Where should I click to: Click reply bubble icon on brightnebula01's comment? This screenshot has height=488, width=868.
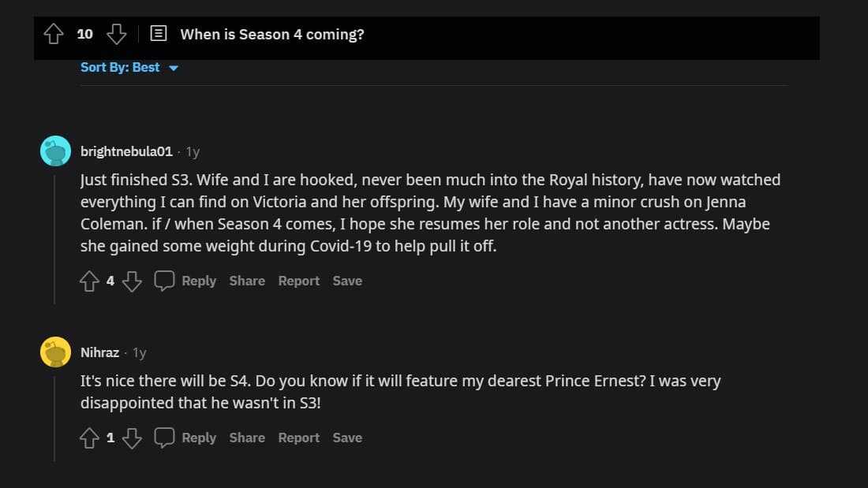164,281
